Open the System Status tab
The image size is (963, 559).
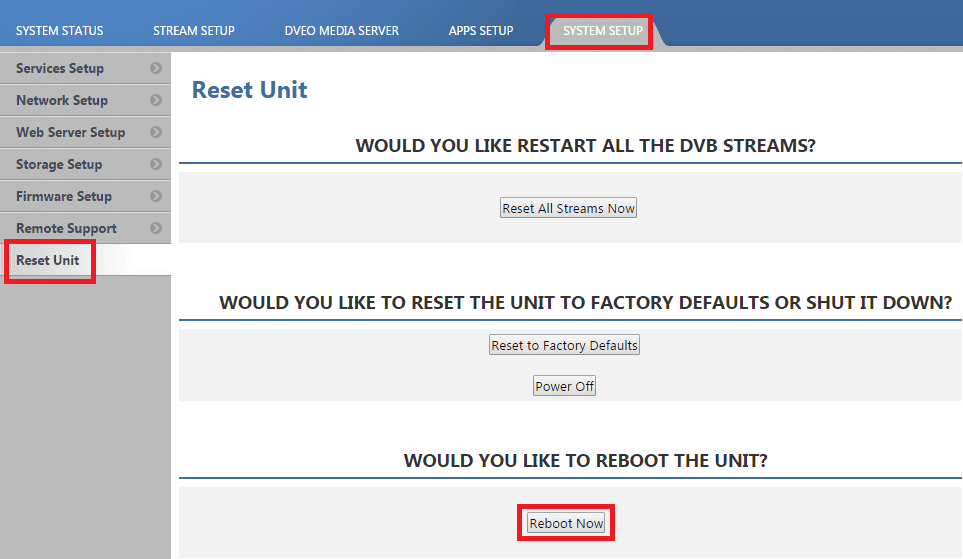[x=60, y=31]
